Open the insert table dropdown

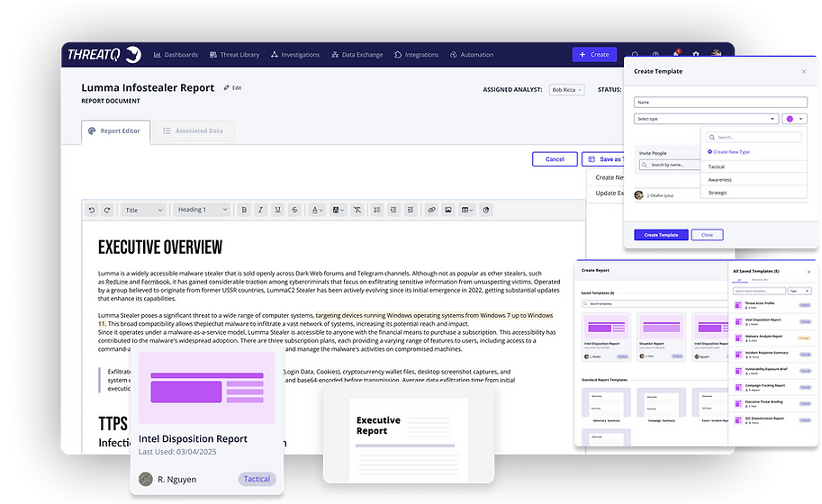466,210
